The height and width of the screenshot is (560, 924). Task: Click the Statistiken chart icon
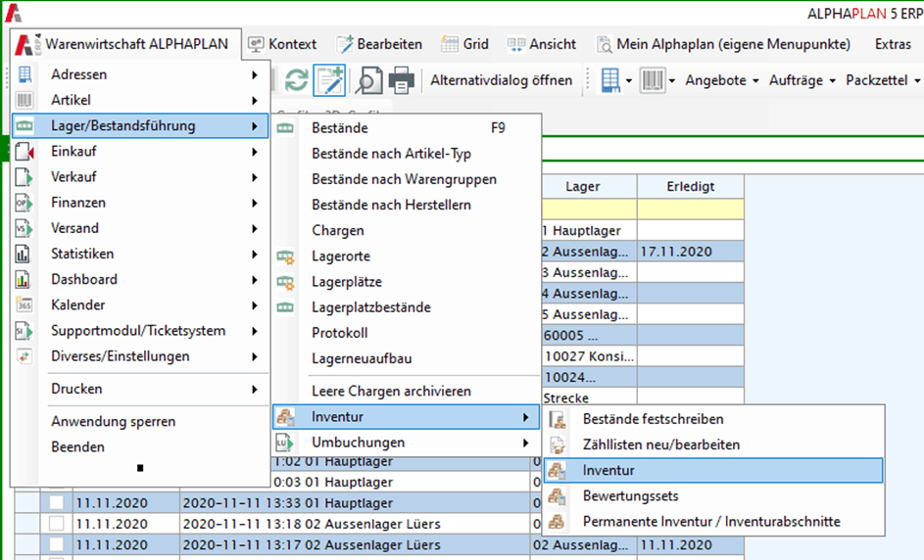click(x=24, y=254)
